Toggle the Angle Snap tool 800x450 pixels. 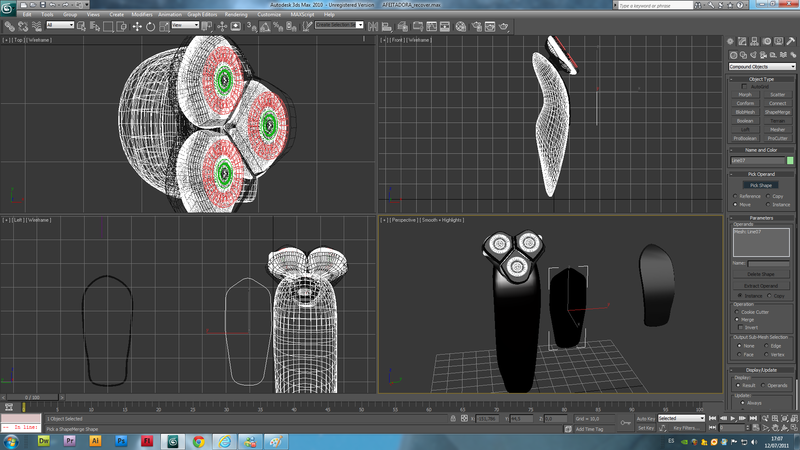coord(265,27)
